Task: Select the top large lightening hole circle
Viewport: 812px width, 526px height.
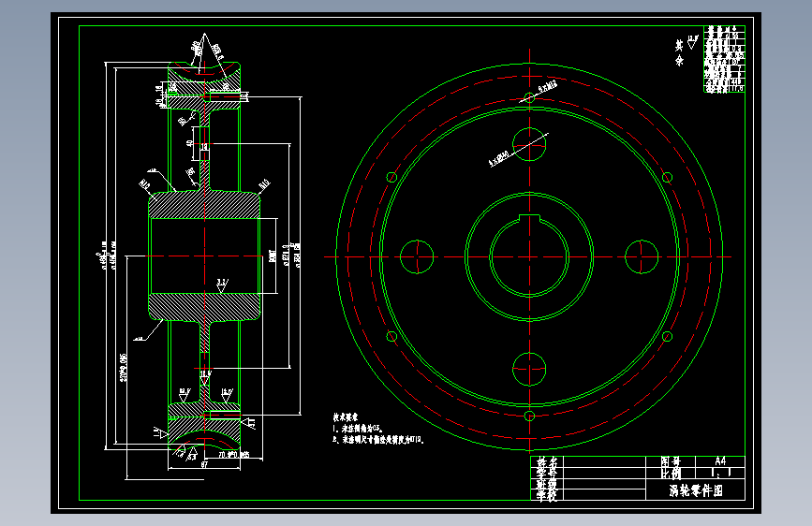Action: coord(529,144)
